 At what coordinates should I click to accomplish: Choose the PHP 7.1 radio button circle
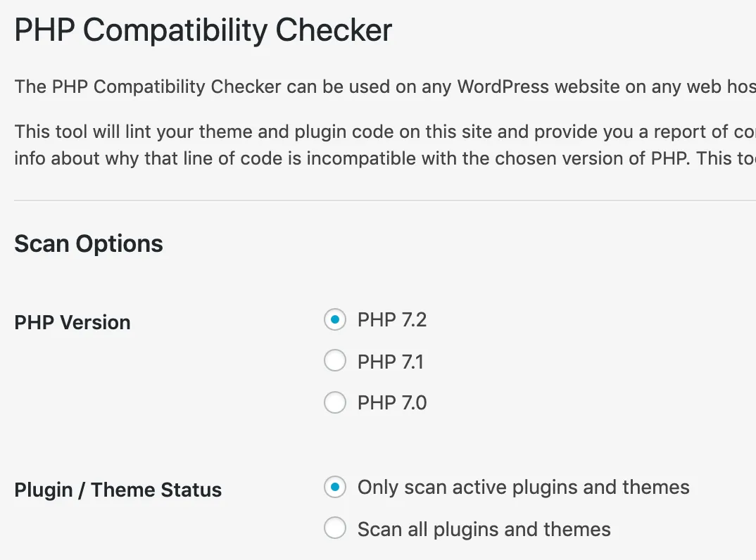pyautogui.click(x=335, y=362)
